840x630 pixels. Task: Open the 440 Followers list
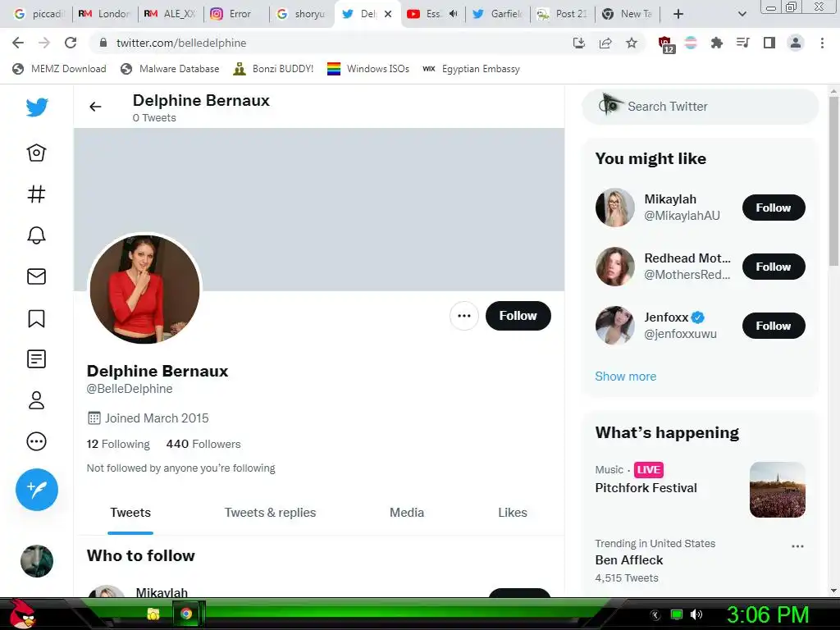(x=203, y=444)
